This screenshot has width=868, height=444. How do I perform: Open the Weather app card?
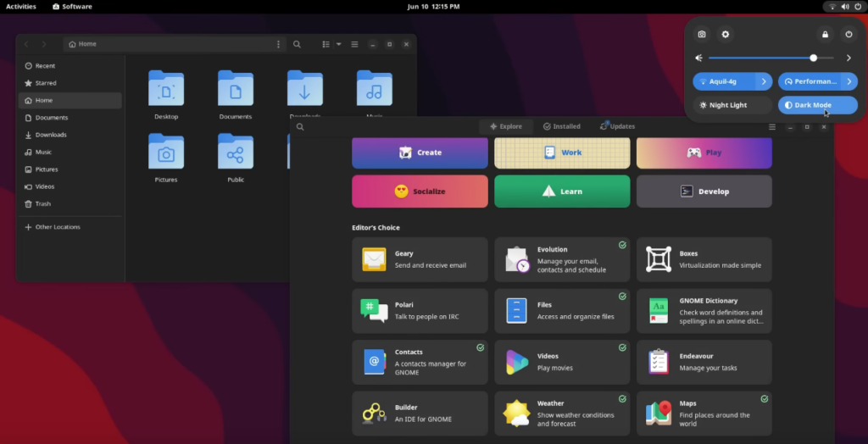click(562, 413)
